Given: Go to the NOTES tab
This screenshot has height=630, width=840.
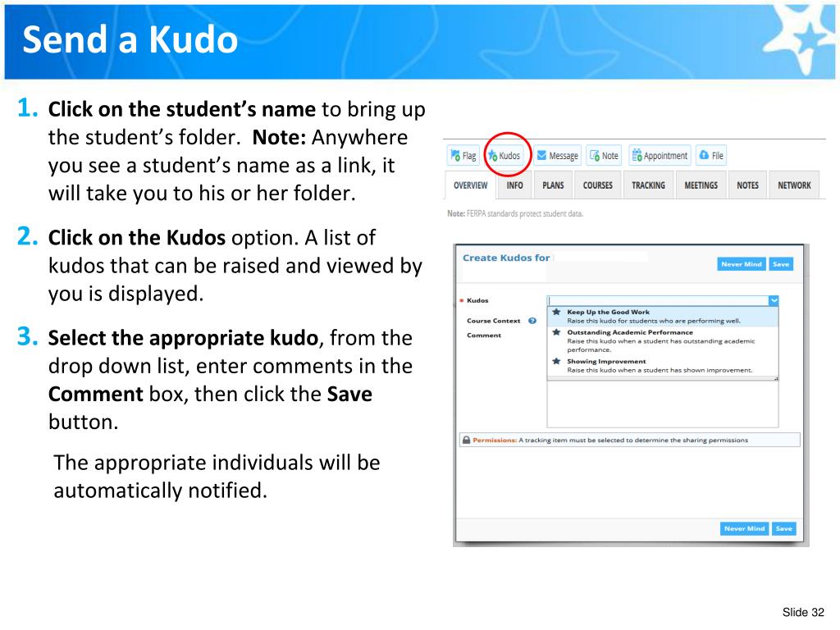Looking at the screenshot, I should (x=748, y=185).
